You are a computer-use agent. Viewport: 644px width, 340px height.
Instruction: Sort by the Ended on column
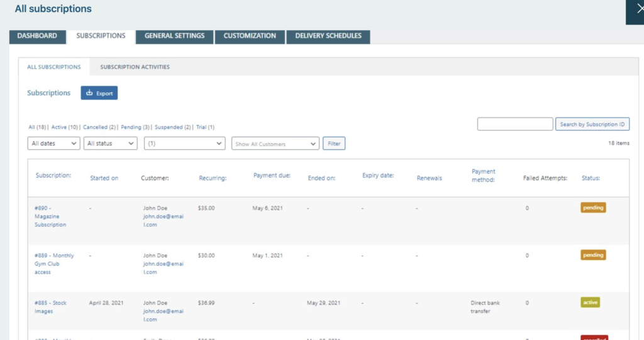coord(321,178)
